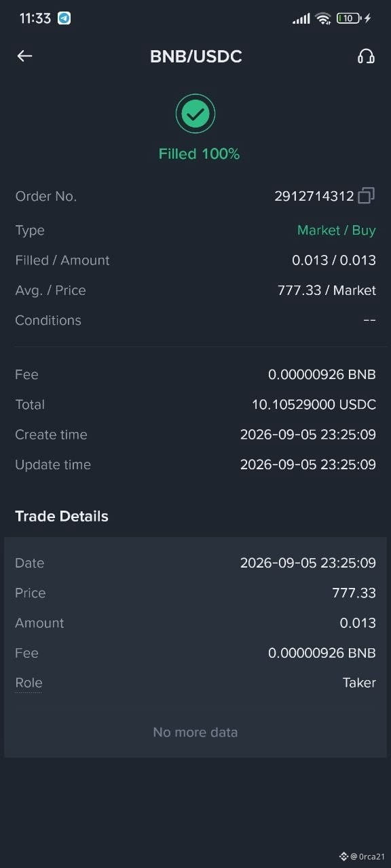Tap the average price 777.33 / Market
Image resolution: width=391 pixels, height=868 pixels.
click(327, 290)
